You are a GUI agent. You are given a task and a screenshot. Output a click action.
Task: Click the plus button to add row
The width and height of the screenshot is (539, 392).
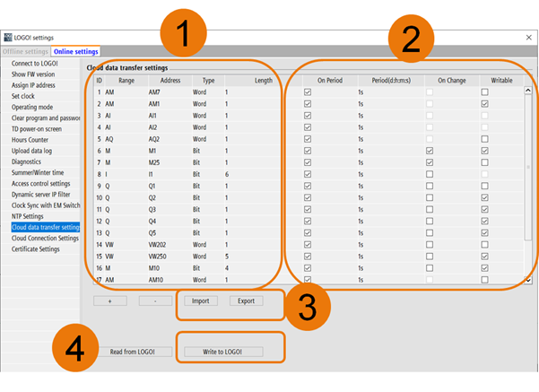coord(110,301)
